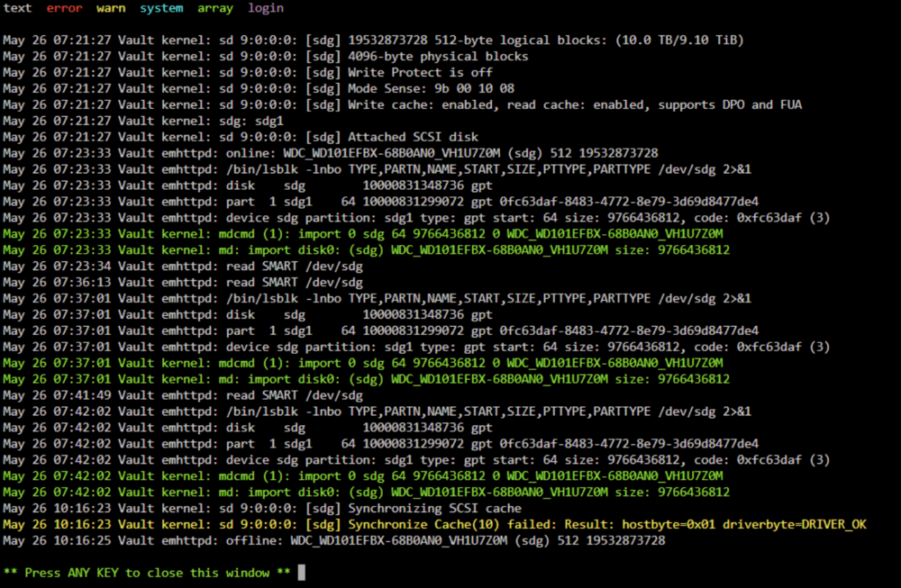Click the 'system' legend label
The image size is (901, 588).
pos(161,8)
